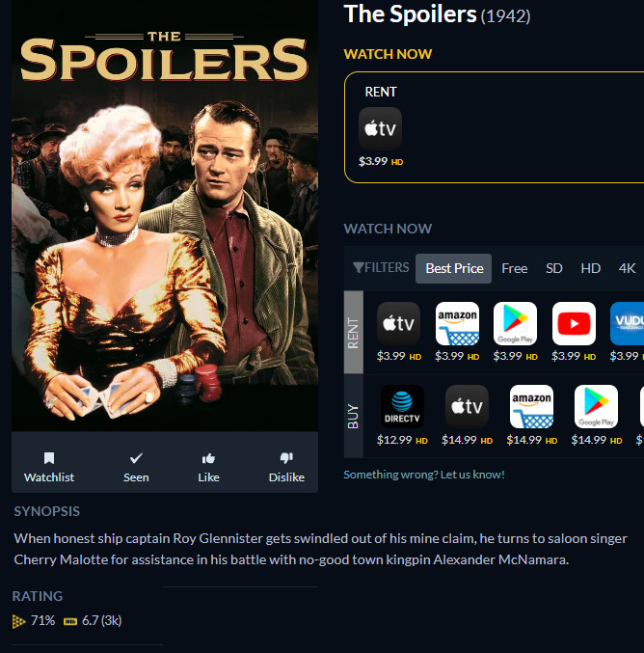Dislike the movie with thumbs down

[x=286, y=467]
